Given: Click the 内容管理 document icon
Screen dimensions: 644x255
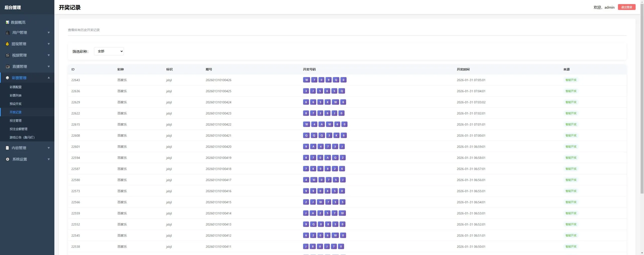Looking at the screenshot, I should pyautogui.click(x=7, y=148).
